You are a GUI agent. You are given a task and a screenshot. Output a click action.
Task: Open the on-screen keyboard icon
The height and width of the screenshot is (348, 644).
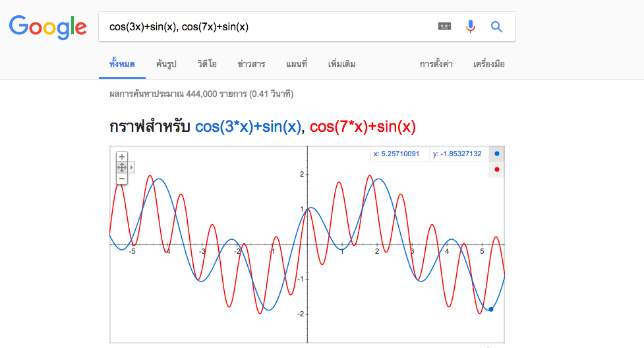tap(444, 26)
